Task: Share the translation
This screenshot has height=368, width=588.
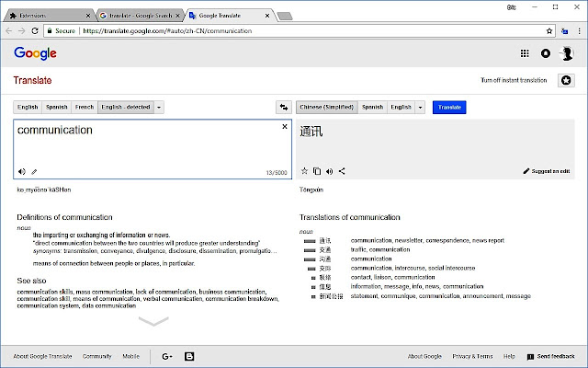Action: coord(342,171)
